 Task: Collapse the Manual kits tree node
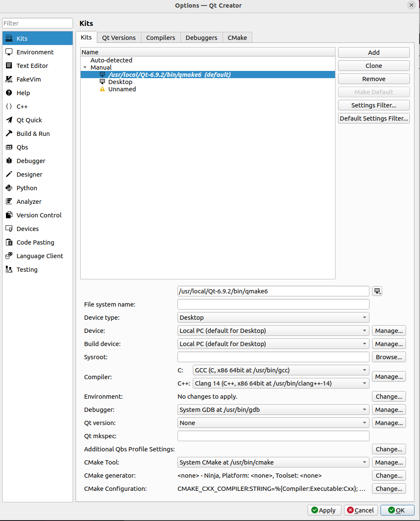pyautogui.click(x=85, y=68)
